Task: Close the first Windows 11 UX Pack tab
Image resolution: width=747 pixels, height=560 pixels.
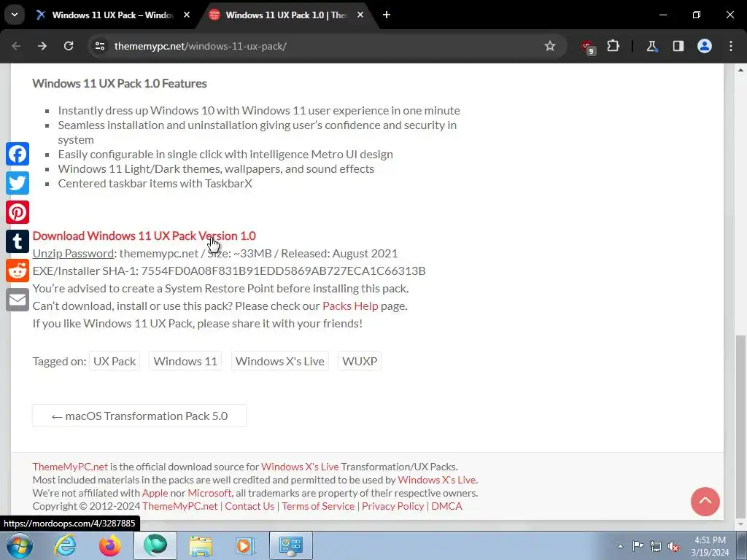Action: click(x=187, y=15)
